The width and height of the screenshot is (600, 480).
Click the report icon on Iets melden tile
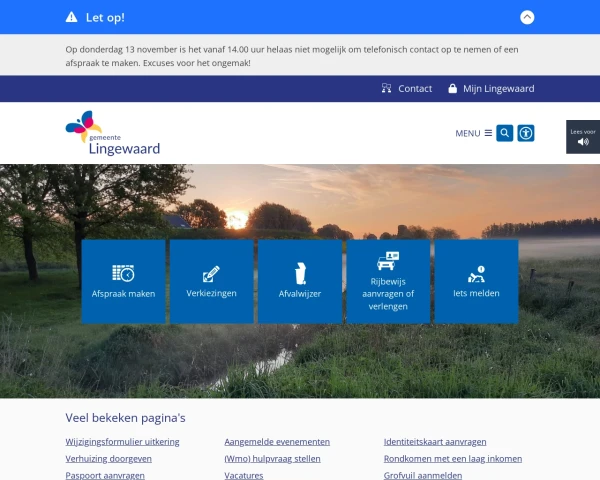coord(476,274)
